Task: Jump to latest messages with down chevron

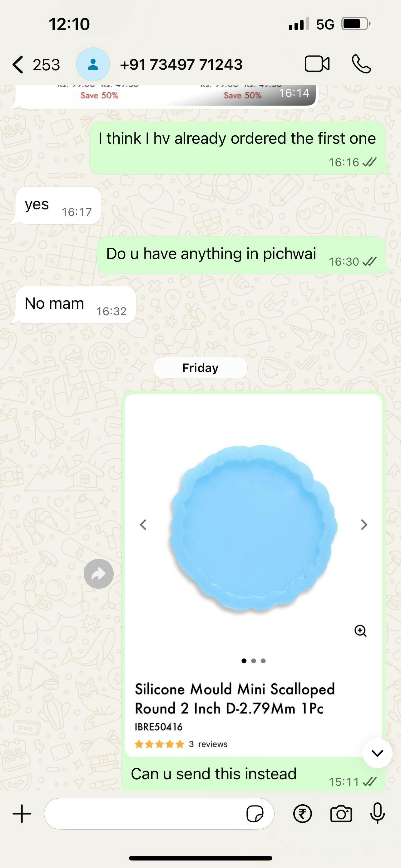Action: (378, 753)
